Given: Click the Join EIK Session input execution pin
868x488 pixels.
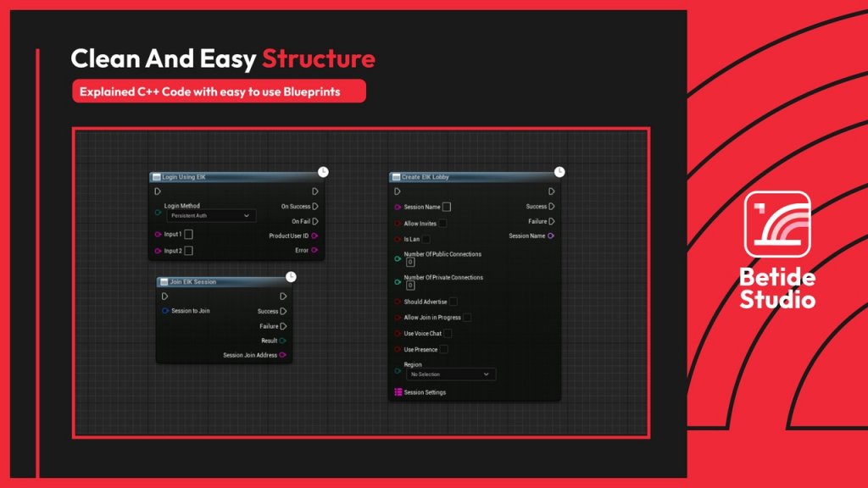Looking at the screenshot, I should click(165, 297).
